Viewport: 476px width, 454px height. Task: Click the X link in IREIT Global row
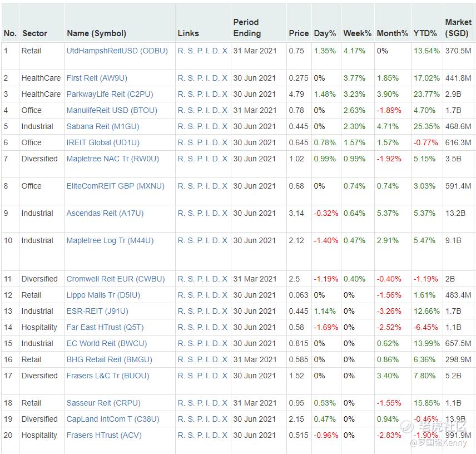point(224,142)
